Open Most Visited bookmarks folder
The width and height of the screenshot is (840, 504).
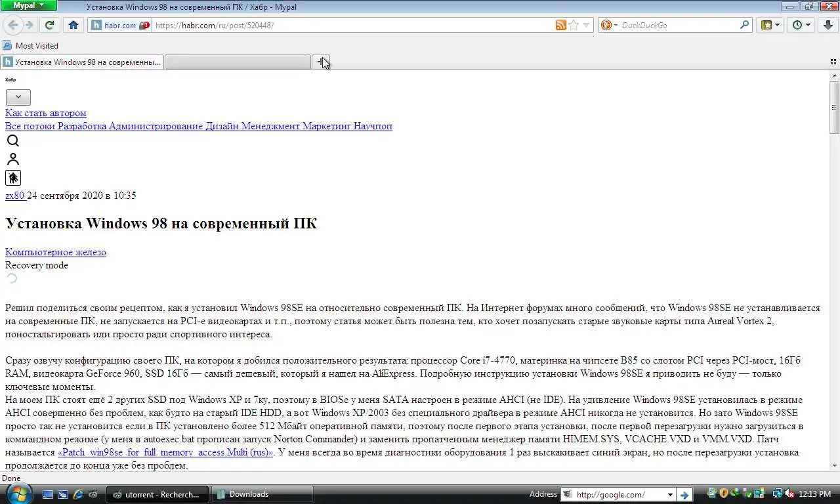tap(31, 45)
